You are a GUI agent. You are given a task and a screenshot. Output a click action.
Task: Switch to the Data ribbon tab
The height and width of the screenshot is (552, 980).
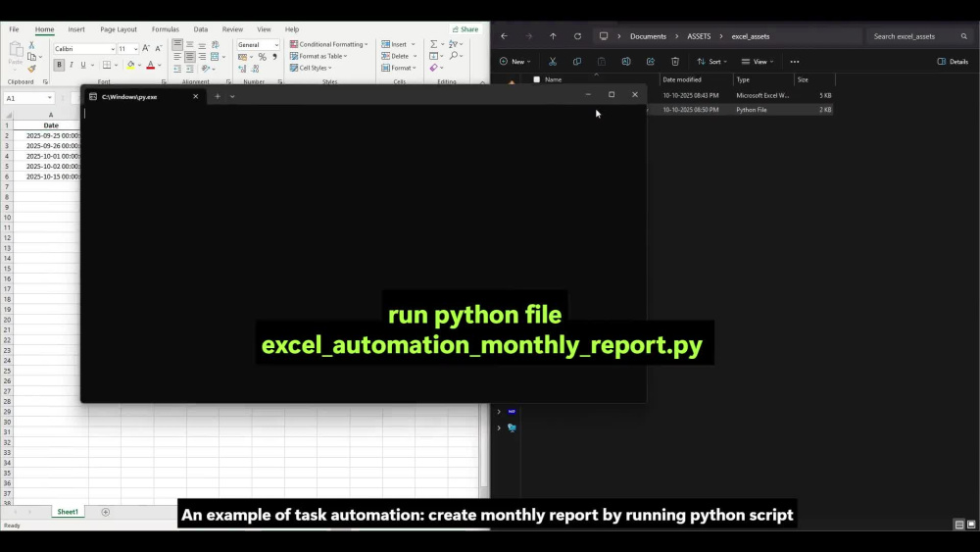click(x=201, y=29)
